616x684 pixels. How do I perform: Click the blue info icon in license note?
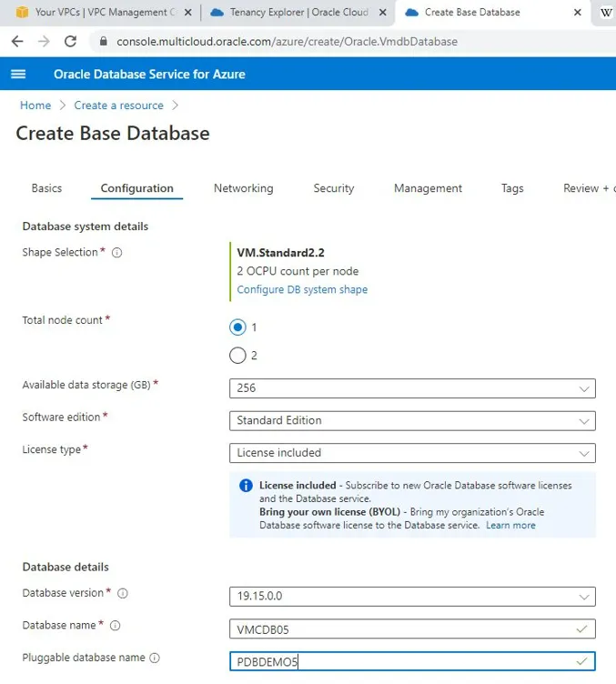pos(246,486)
